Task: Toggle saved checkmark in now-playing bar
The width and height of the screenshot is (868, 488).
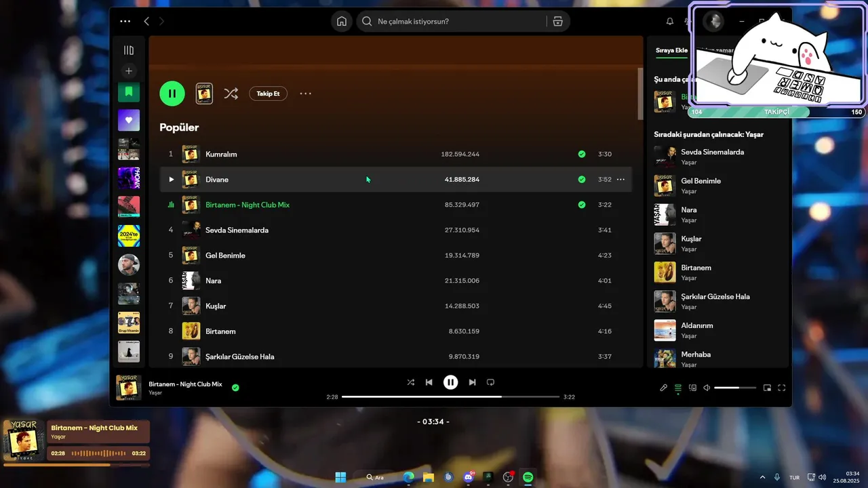Action: pos(235,388)
